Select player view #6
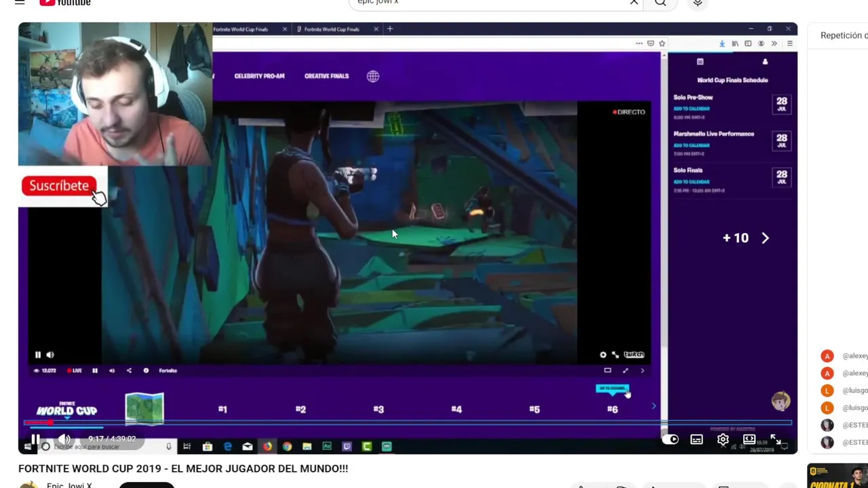 point(612,409)
